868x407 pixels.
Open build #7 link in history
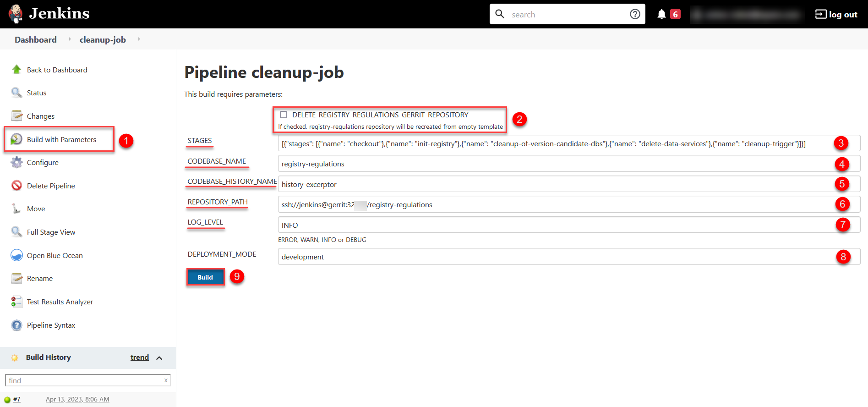[17, 399]
